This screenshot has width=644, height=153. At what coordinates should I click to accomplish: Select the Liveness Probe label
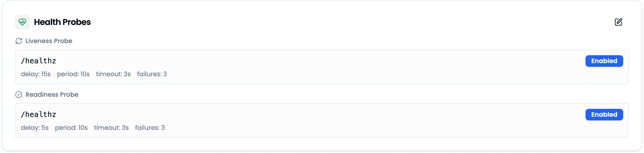pos(49,41)
